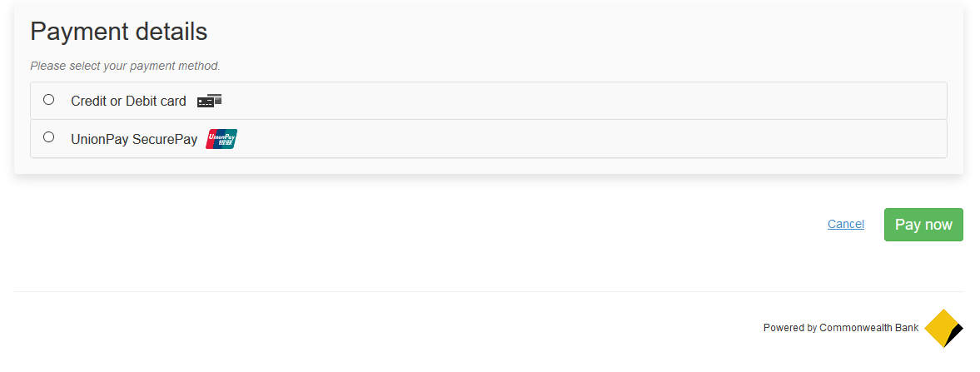The height and width of the screenshot is (372, 980).
Task: Click the "Powered by Commonwealth Bank" text
Action: (x=840, y=328)
